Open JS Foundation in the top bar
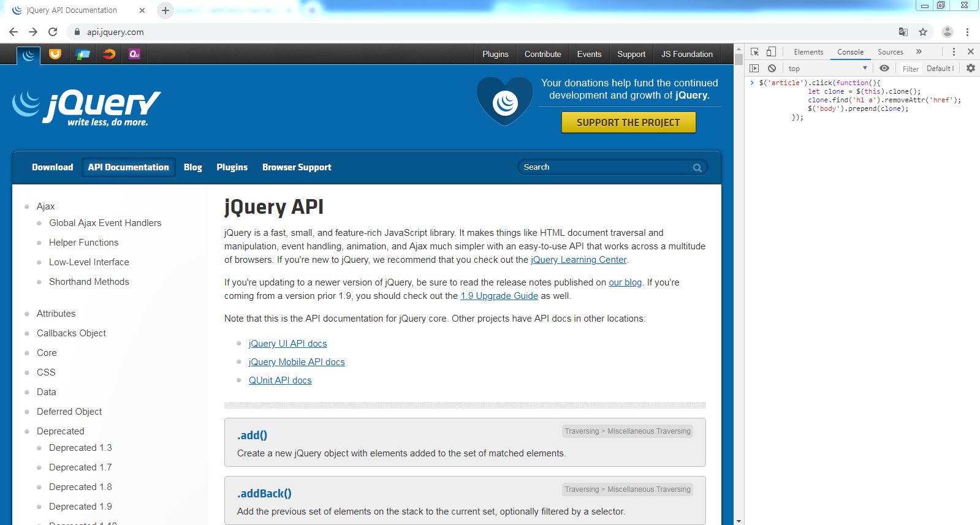This screenshot has height=525, width=980. click(687, 54)
